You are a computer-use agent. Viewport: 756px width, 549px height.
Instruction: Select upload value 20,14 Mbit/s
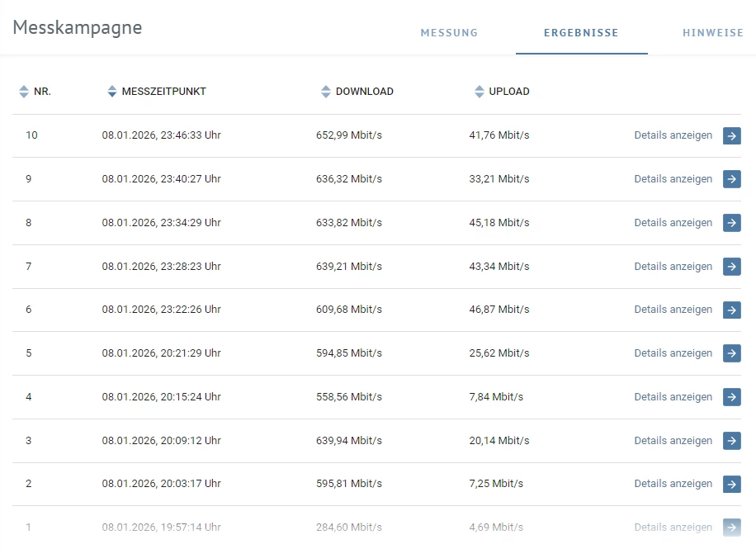click(x=499, y=441)
